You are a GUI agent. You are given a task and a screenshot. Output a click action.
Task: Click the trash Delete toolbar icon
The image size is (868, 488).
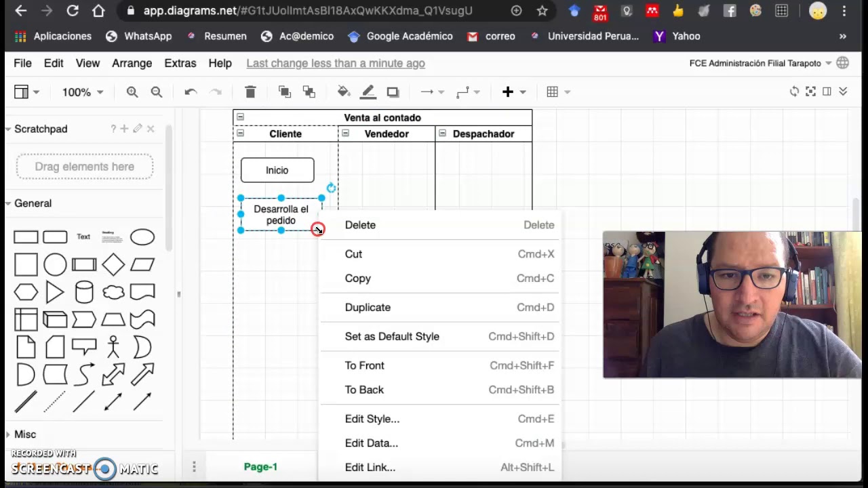point(250,92)
